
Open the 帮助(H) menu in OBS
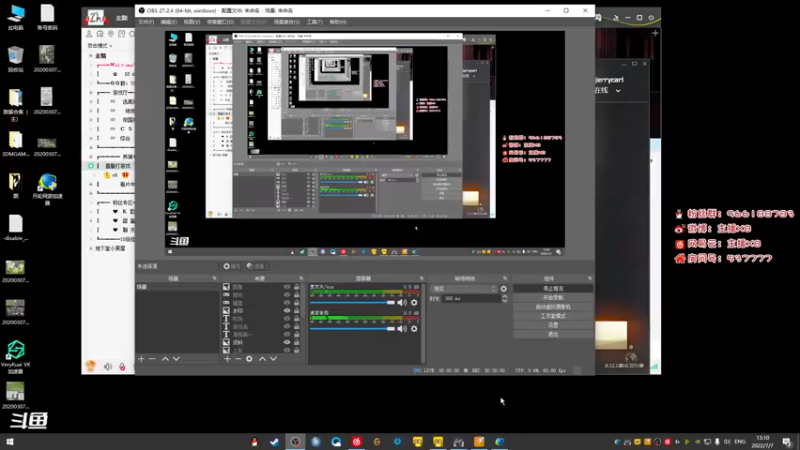[338, 22]
